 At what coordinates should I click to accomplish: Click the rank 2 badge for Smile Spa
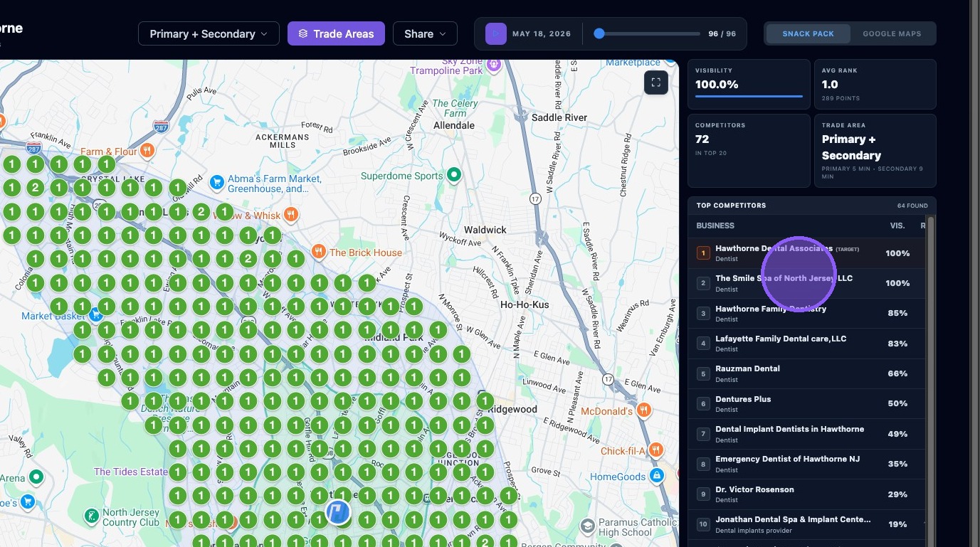pos(703,283)
